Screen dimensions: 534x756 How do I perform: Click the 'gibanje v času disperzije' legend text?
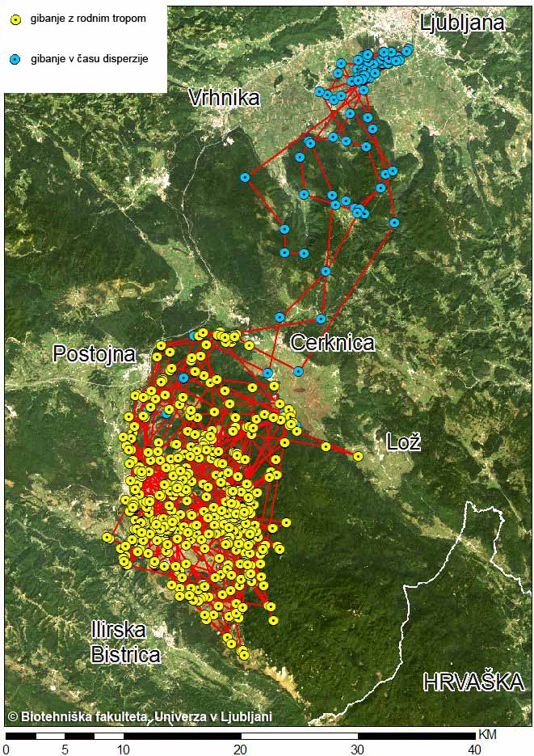[89, 59]
